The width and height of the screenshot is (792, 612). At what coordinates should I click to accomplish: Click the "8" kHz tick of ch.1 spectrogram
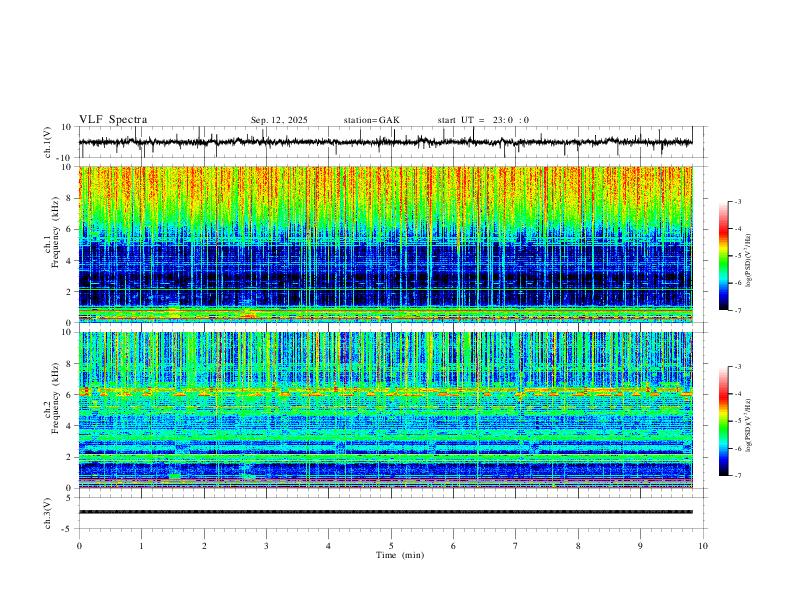point(69,198)
